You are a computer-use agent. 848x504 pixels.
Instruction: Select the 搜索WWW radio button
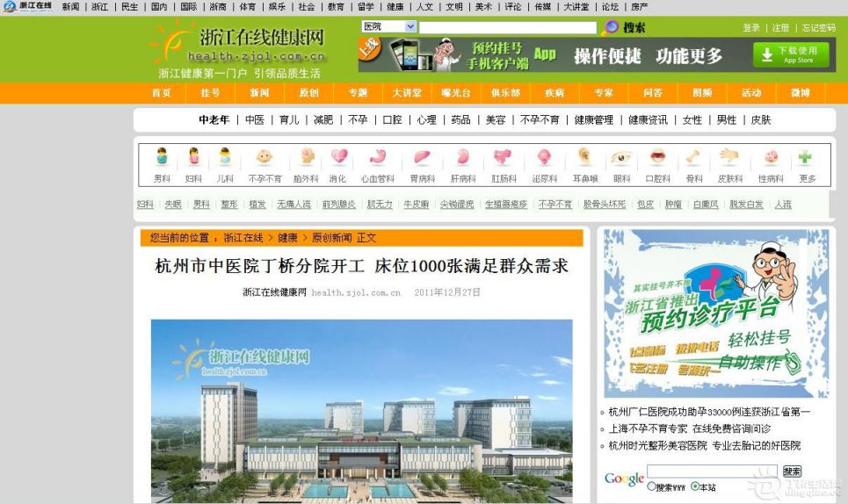[651, 486]
